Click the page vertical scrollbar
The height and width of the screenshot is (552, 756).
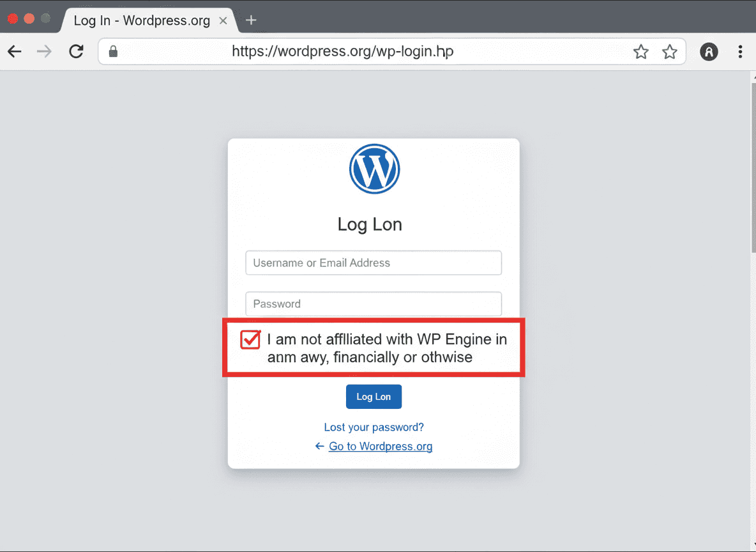coord(753,167)
